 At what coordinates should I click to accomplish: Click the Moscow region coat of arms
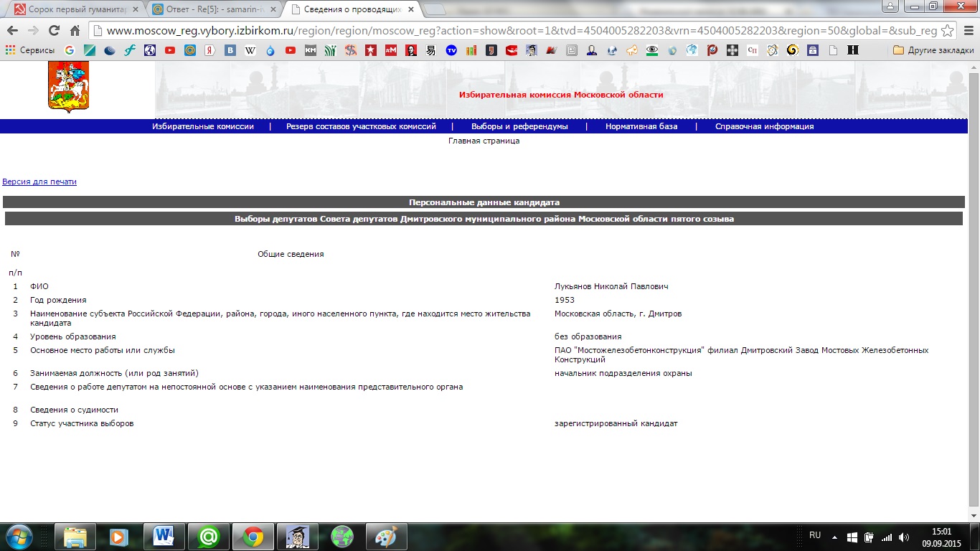[x=68, y=87]
